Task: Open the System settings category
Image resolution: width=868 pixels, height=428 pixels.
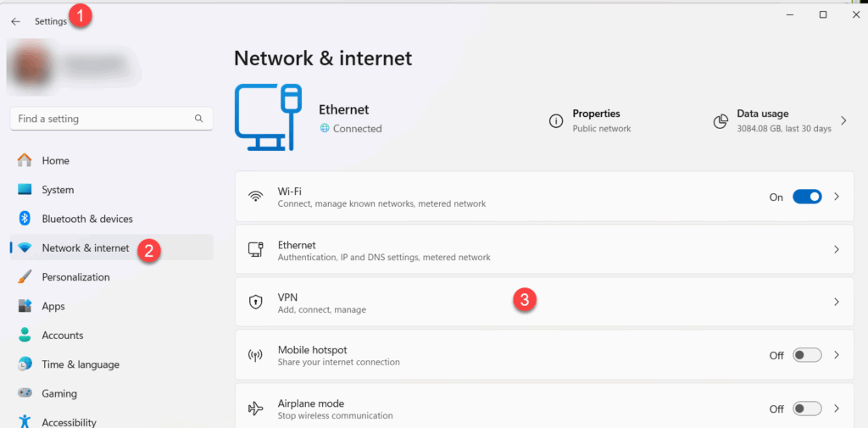Action: pos(58,190)
